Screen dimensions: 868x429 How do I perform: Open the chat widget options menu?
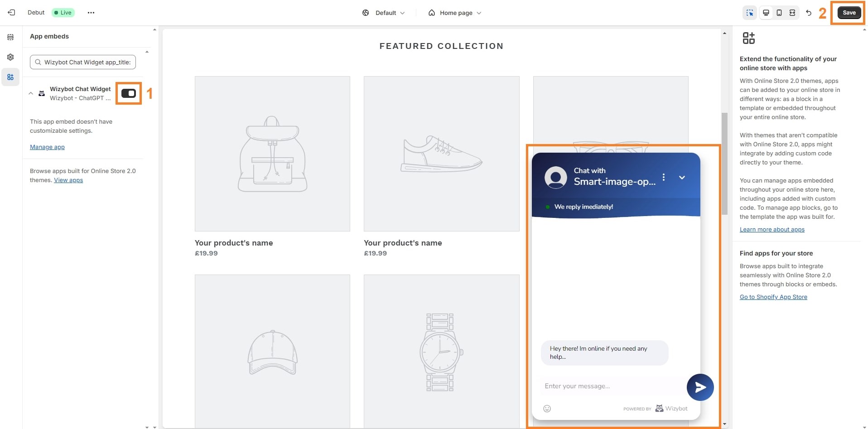664,177
